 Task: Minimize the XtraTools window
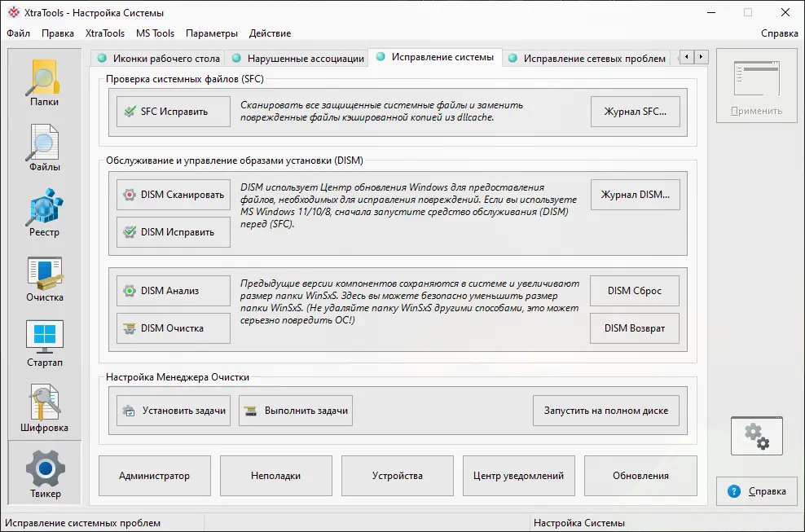click(711, 12)
